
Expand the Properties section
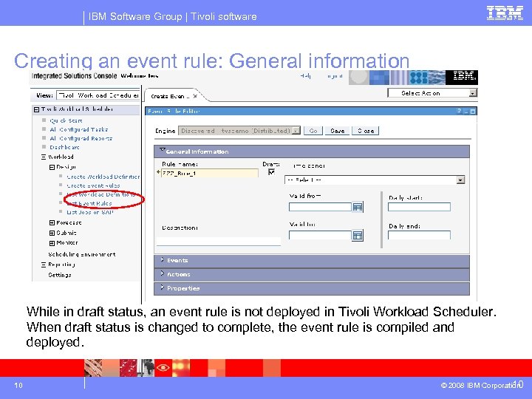(x=162, y=287)
